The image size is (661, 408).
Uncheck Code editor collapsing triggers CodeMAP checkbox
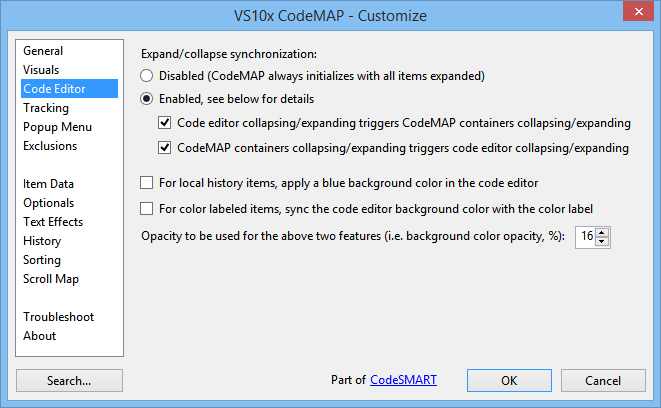click(x=164, y=123)
